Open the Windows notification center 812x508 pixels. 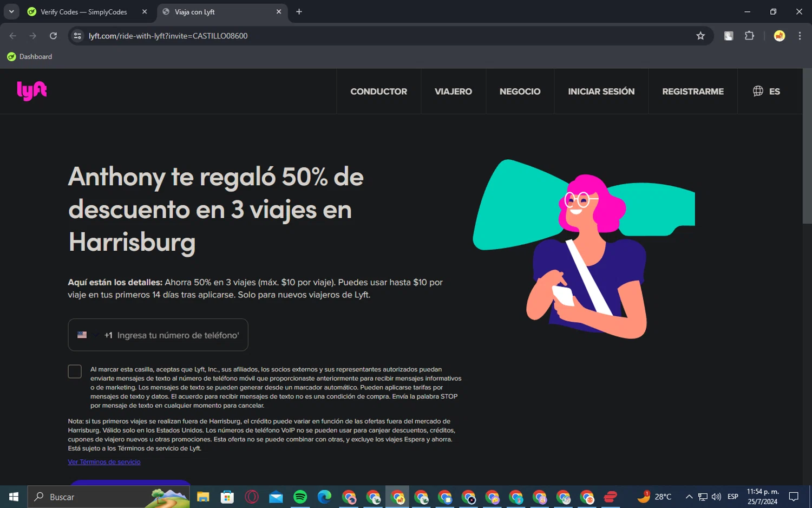pyautogui.click(x=794, y=497)
